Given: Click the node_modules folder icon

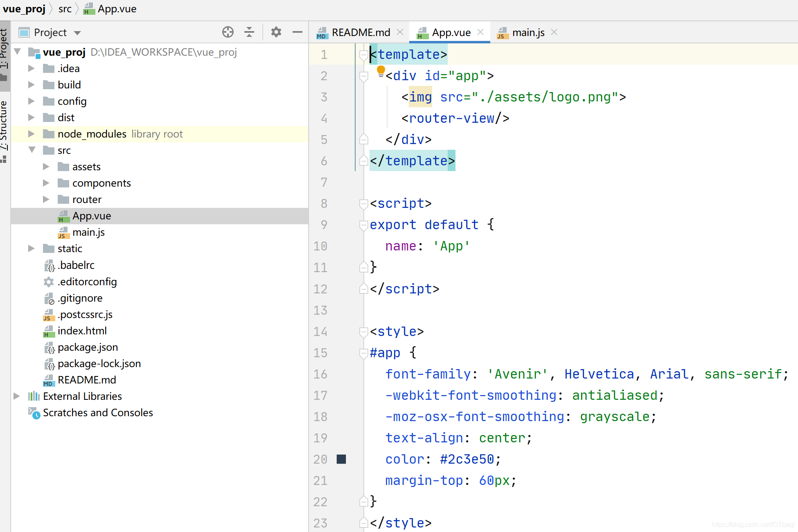Looking at the screenshot, I should tap(49, 134).
